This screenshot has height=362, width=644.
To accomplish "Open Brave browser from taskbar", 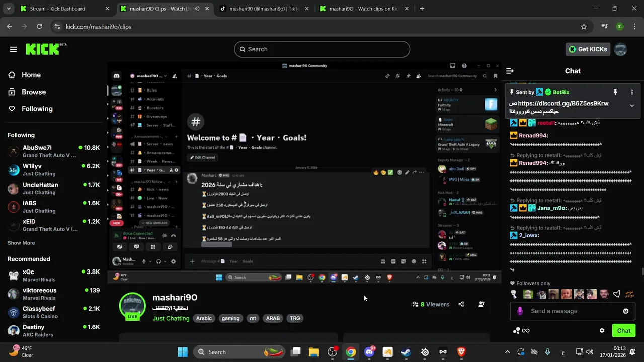I will [x=461, y=352].
